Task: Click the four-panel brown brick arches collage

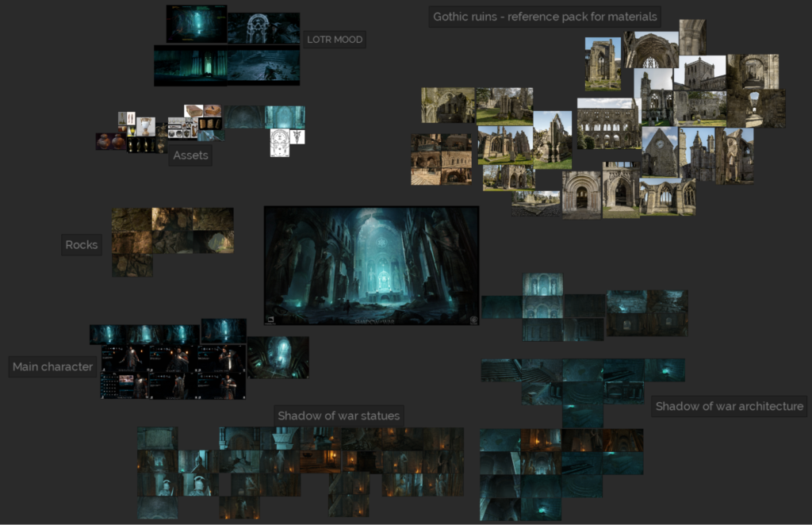Action: [442, 159]
